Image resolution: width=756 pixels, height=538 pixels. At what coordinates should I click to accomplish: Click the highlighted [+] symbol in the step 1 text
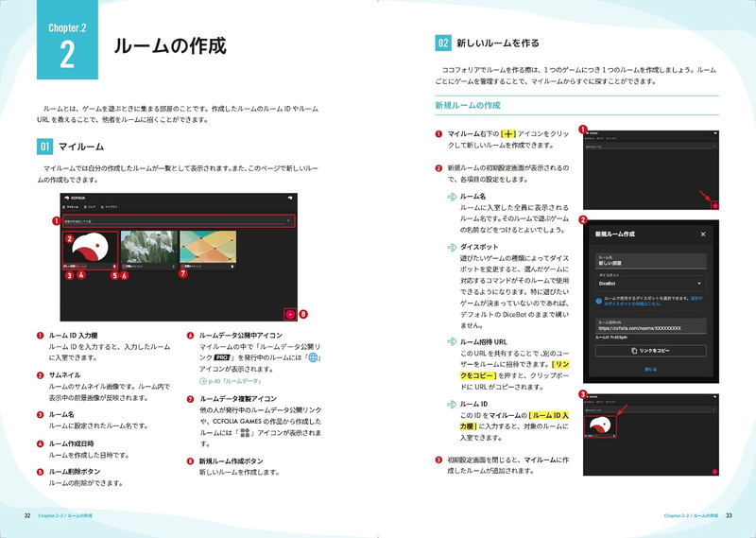tap(508, 133)
